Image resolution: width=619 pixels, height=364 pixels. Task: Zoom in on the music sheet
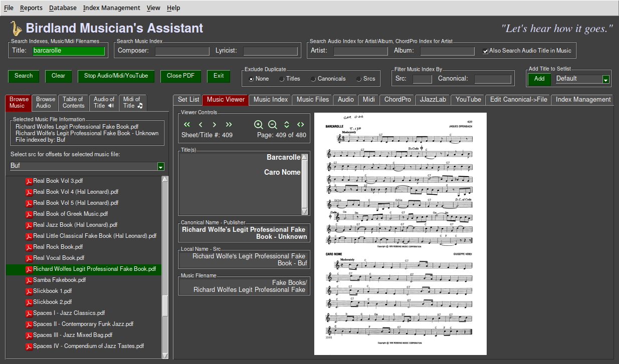259,125
